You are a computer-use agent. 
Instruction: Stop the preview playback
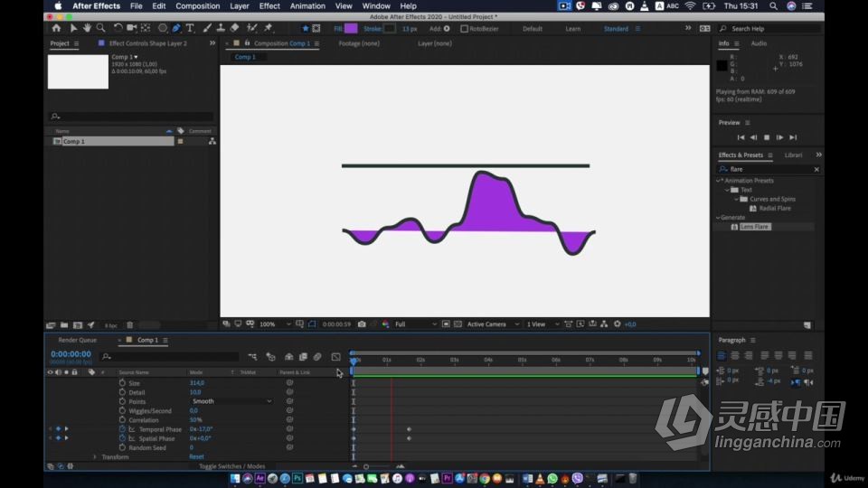(767, 137)
